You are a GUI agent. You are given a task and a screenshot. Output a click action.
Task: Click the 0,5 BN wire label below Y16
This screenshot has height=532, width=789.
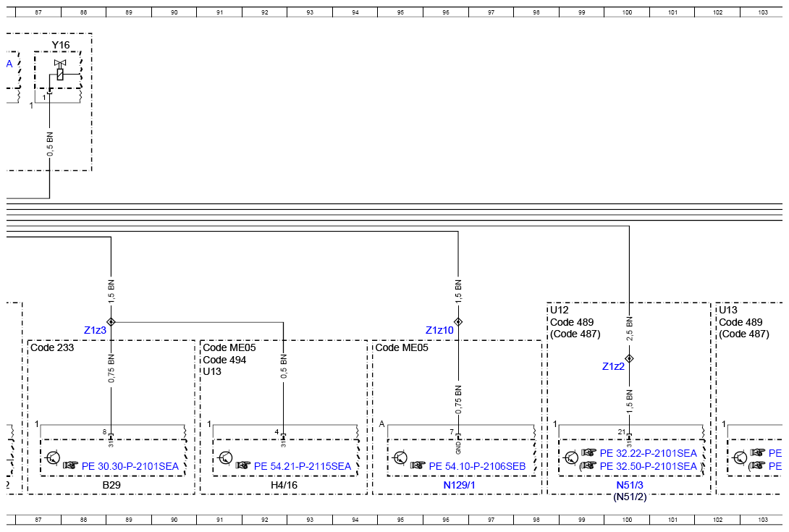click(x=50, y=144)
